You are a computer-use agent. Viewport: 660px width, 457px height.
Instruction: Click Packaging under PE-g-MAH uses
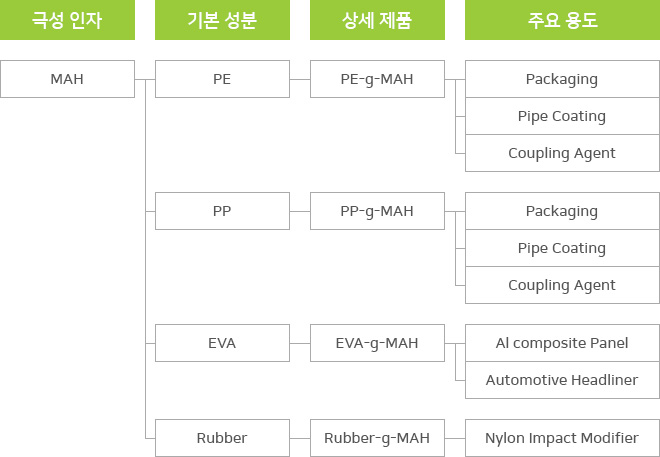(x=562, y=79)
